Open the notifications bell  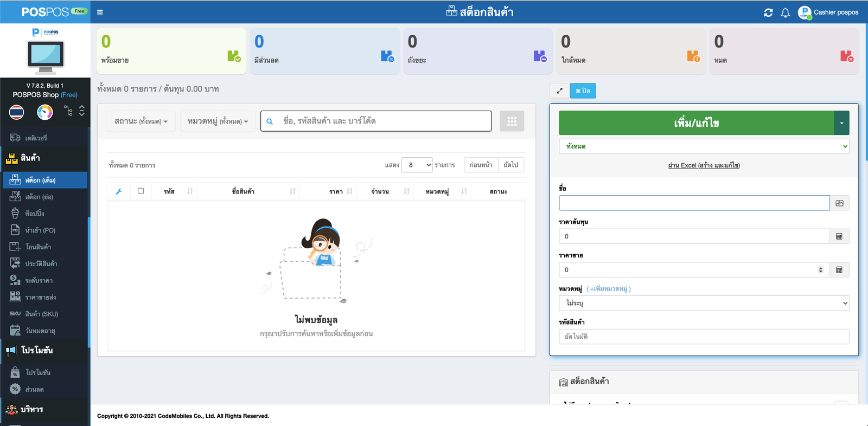coord(785,12)
